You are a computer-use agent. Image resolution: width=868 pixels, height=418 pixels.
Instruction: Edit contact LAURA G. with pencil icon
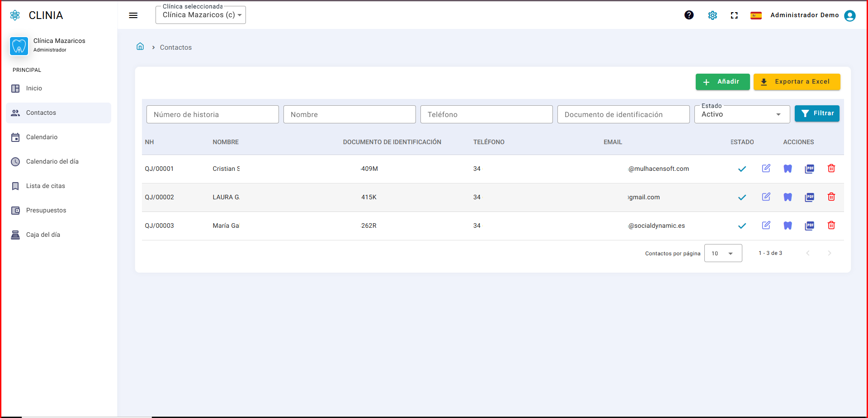pyautogui.click(x=766, y=197)
